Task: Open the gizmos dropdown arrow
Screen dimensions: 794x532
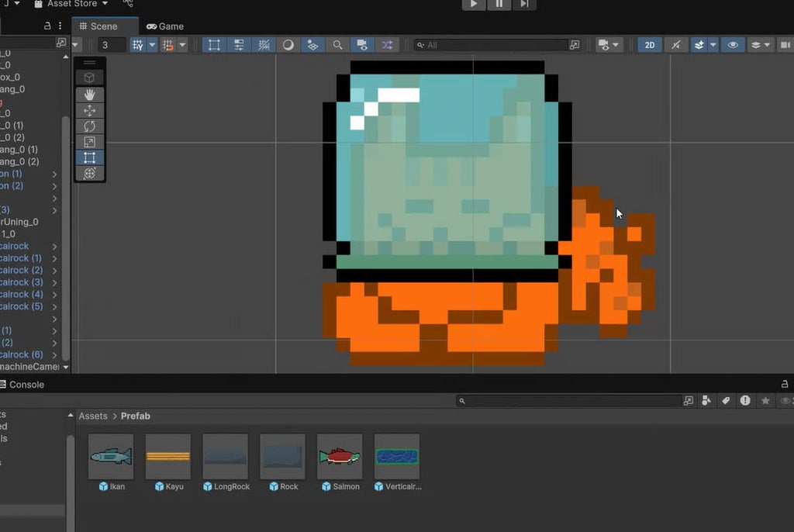Action: click(x=767, y=45)
